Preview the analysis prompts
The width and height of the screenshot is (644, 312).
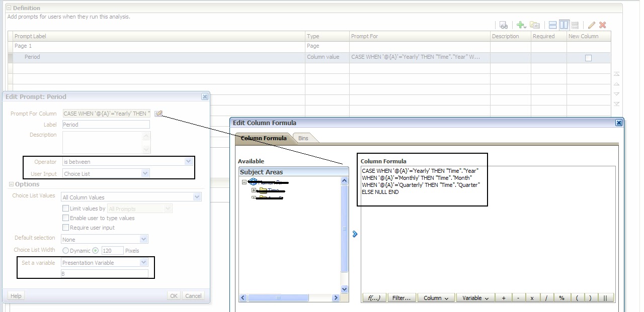pos(504,24)
